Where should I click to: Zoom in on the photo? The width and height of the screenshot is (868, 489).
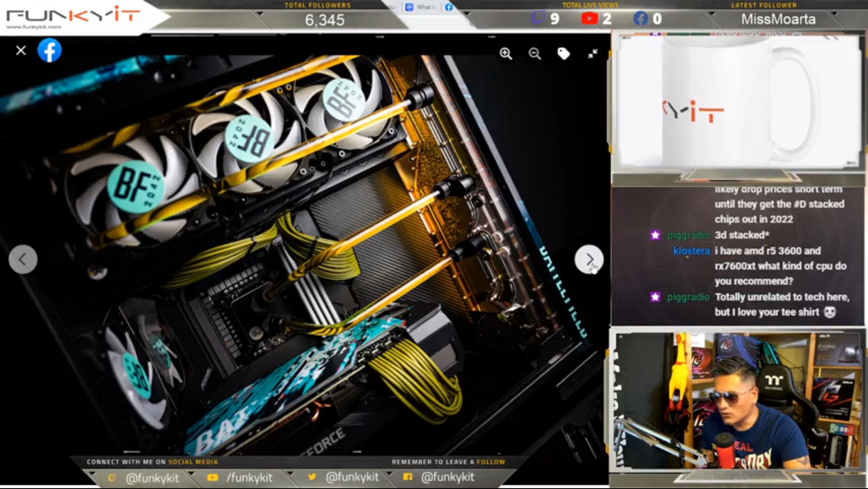(x=506, y=54)
